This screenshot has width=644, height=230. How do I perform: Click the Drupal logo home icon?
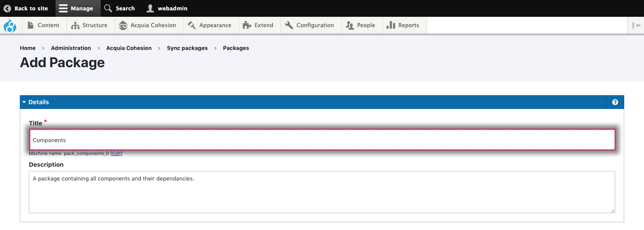click(x=9, y=25)
